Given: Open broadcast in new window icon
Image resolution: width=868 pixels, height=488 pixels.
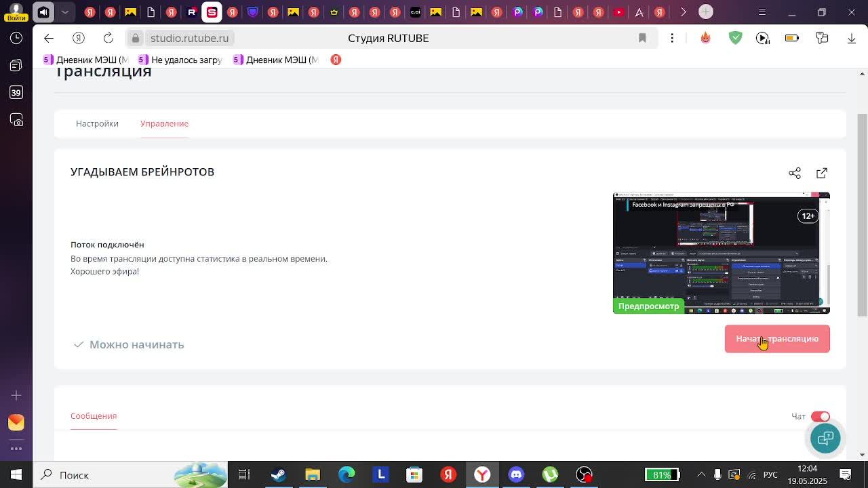Looking at the screenshot, I should coord(822,173).
